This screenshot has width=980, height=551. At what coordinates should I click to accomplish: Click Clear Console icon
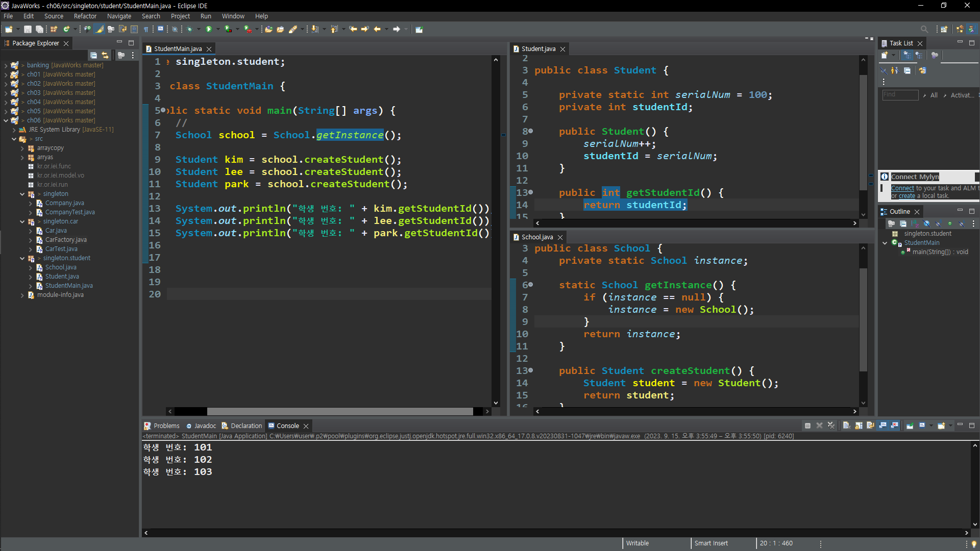[846, 425]
